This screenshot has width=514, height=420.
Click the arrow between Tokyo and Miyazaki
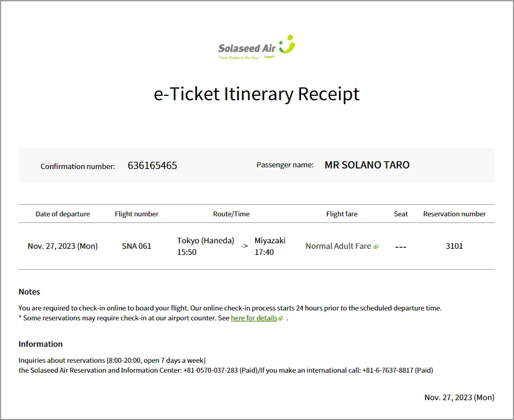244,247
